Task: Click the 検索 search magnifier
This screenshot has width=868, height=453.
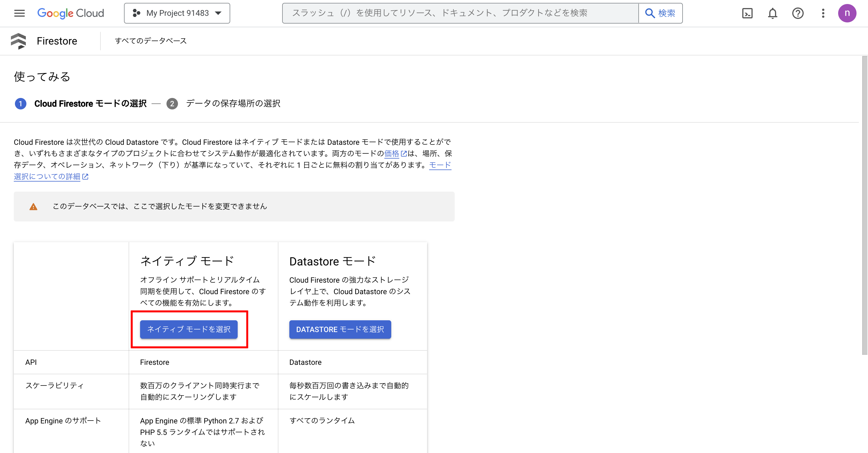Action: [660, 13]
